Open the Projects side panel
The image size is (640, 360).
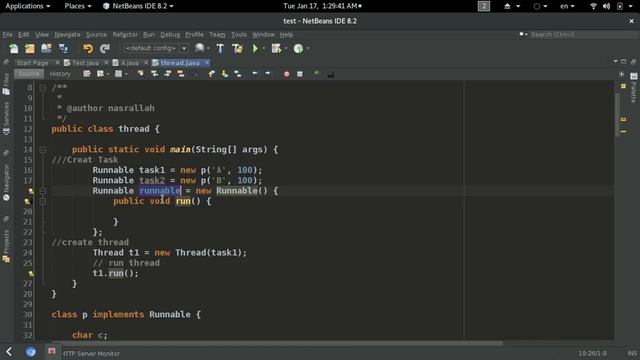coord(6,246)
